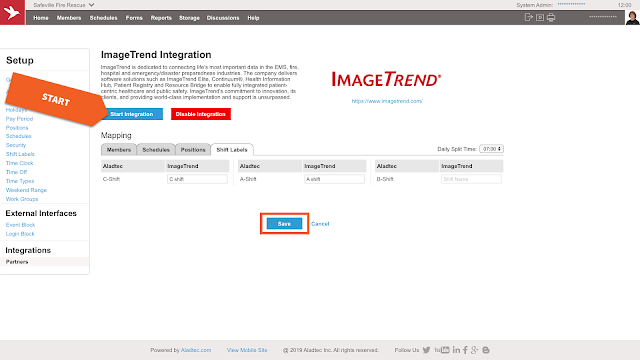Click the Save button

[x=284, y=224]
